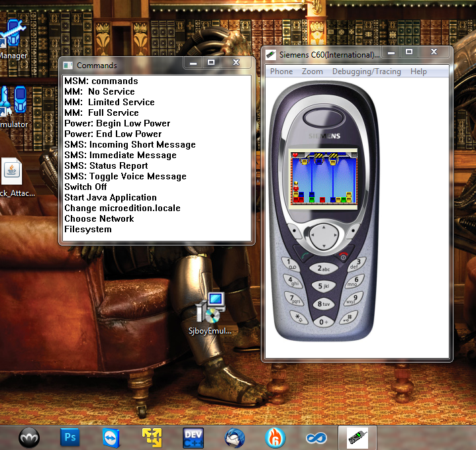
Task: Tap phone key 0+
Action: tap(324, 322)
